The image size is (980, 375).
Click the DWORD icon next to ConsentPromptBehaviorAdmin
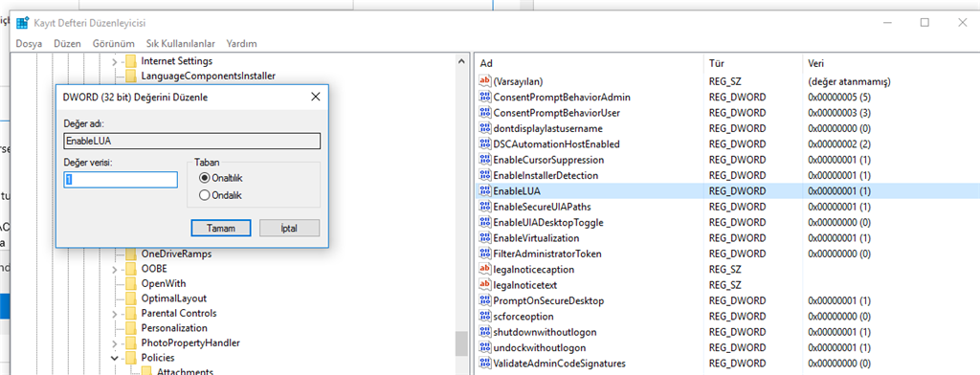(485, 97)
